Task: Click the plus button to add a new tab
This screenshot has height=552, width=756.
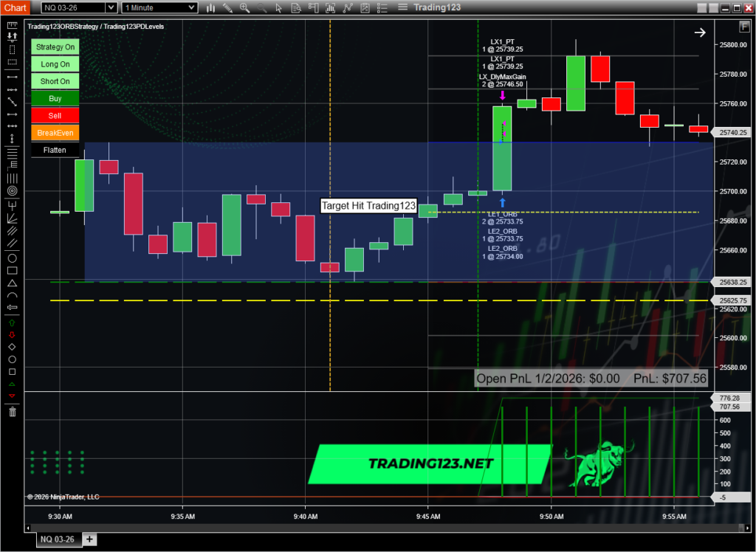Action: (x=89, y=539)
